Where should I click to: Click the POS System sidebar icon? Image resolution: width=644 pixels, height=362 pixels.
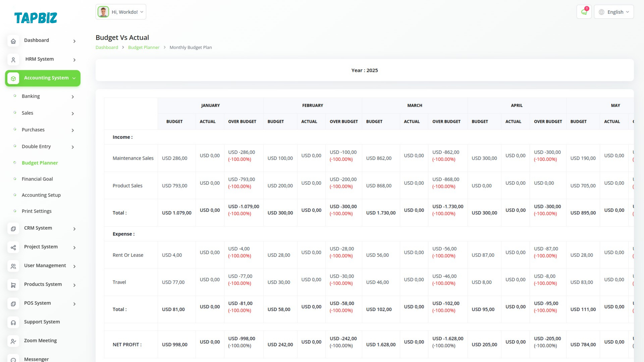pyautogui.click(x=13, y=304)
